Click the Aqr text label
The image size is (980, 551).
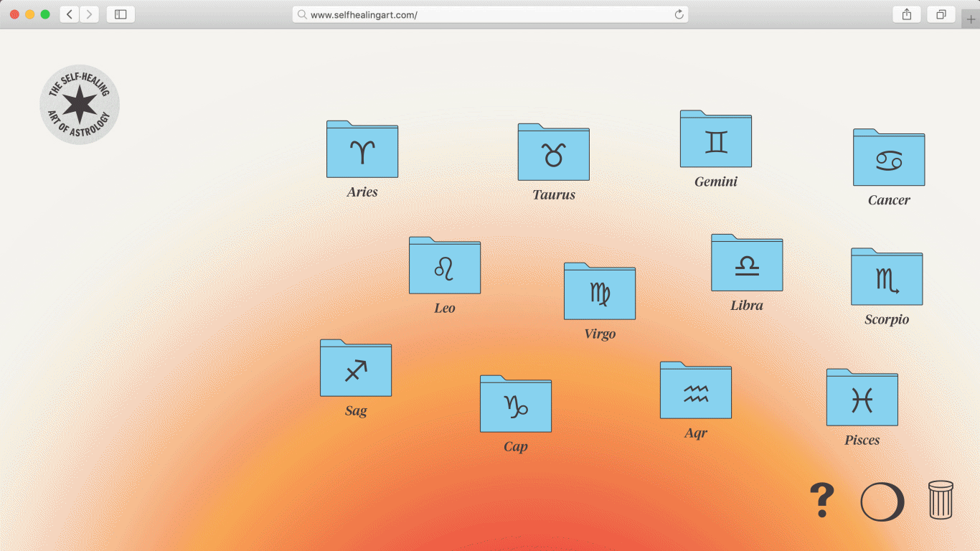pyautogui.click(x=696, y=434)
